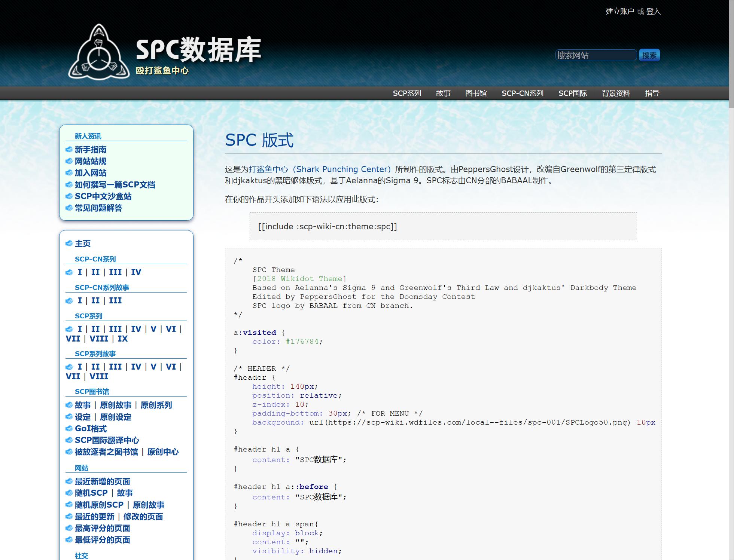Image resolution: width=734 pixels, height=560 pixels.
Task: Click fish bullet icon beside GoI格式
Action: [69, 429]
